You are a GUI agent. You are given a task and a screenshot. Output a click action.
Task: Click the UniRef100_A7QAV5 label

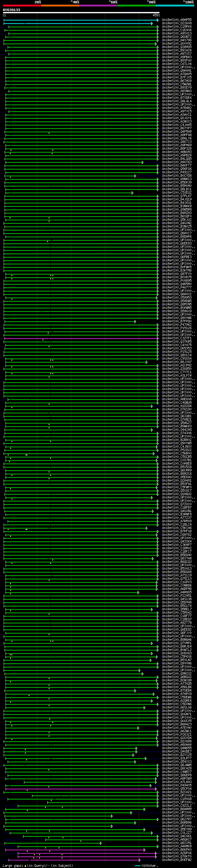[176, 74]
